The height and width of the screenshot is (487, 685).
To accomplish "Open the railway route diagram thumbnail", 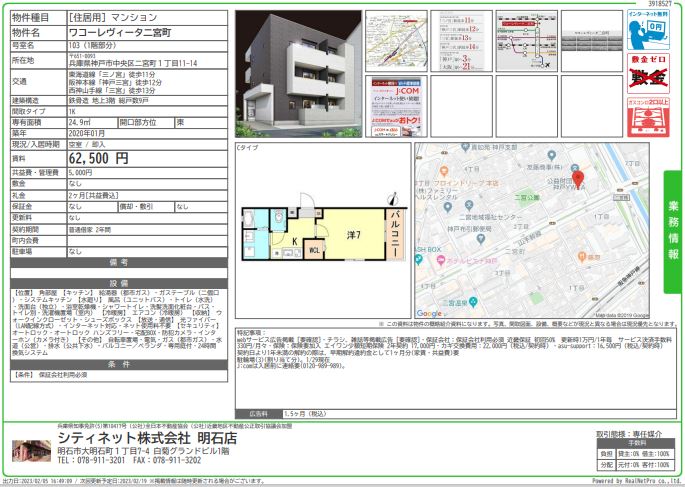I will point(526,41).
